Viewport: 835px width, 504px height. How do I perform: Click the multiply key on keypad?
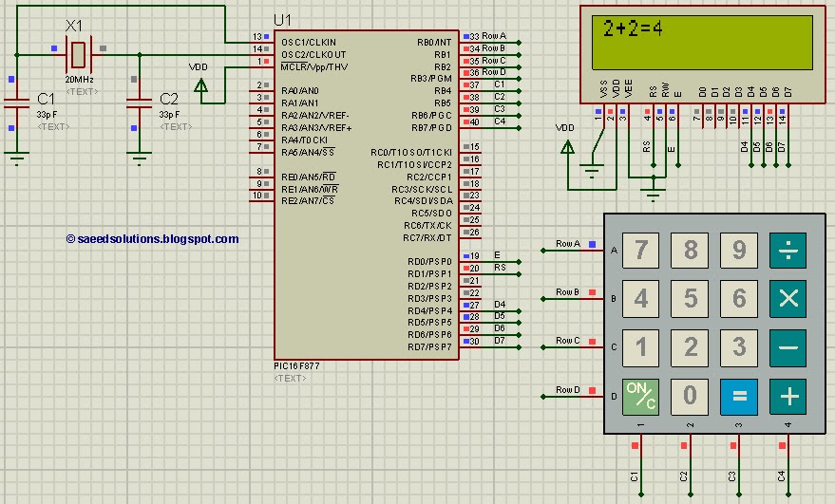(788, 299)
